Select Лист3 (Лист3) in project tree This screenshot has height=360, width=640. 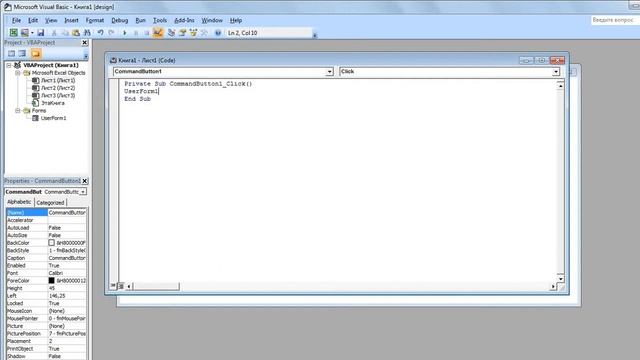tap(58, 96)
